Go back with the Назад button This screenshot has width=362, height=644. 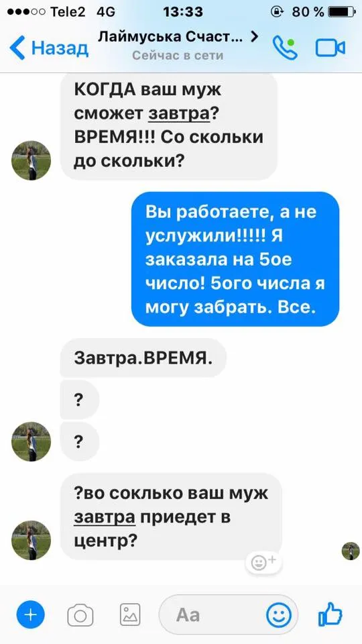point(49,48)
